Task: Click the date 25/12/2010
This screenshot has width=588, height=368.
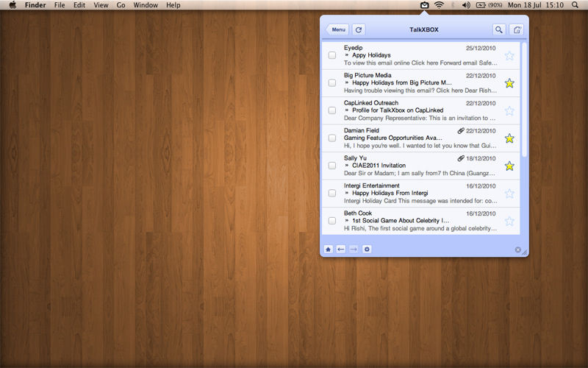Action: (x=481, y=48)
